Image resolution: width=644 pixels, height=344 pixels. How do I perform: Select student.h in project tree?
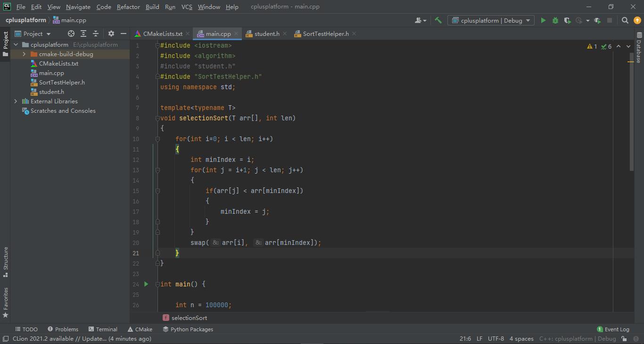[51, 92]
